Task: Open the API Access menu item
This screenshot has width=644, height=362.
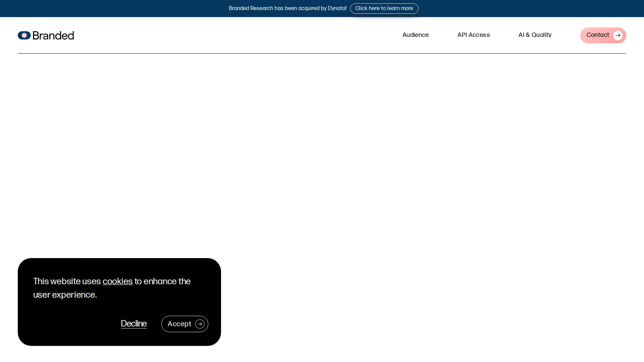Action: coord(473,35)
